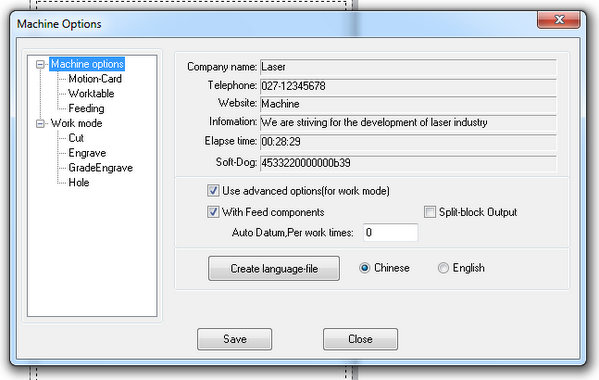The image size is (599, 380).
Task: Select the Feeding tree item
Action: tap(86, 108)
